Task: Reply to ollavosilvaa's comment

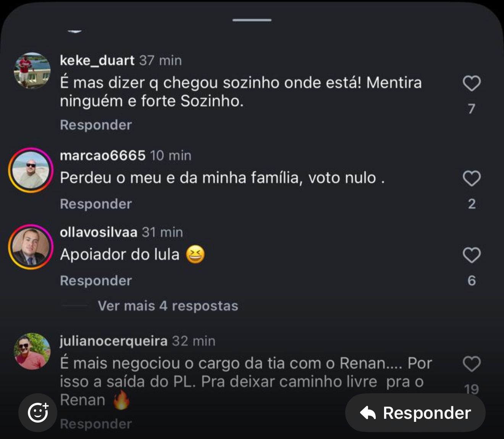Action: click(x=96, y=281)
